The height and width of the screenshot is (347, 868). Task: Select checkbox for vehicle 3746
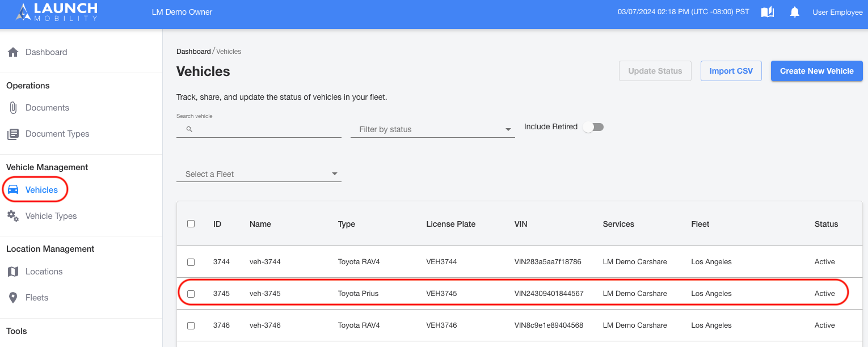[191, 325]
